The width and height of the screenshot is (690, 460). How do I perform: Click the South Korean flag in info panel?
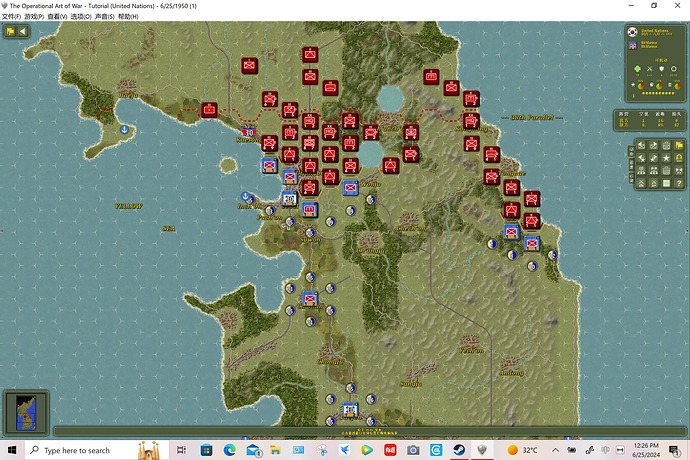[x=633, y=32]
